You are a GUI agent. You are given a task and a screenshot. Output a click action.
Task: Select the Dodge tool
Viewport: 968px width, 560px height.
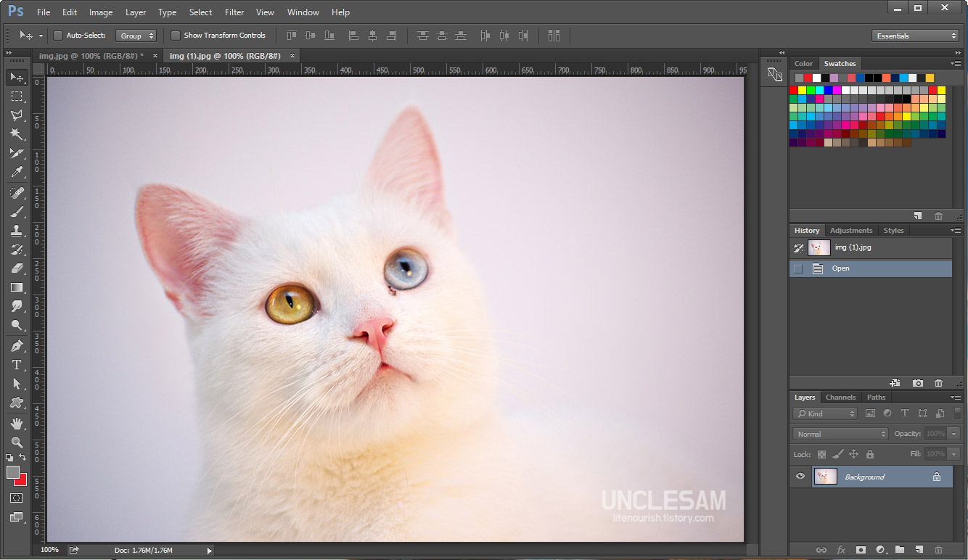click(x=16, y=325)
